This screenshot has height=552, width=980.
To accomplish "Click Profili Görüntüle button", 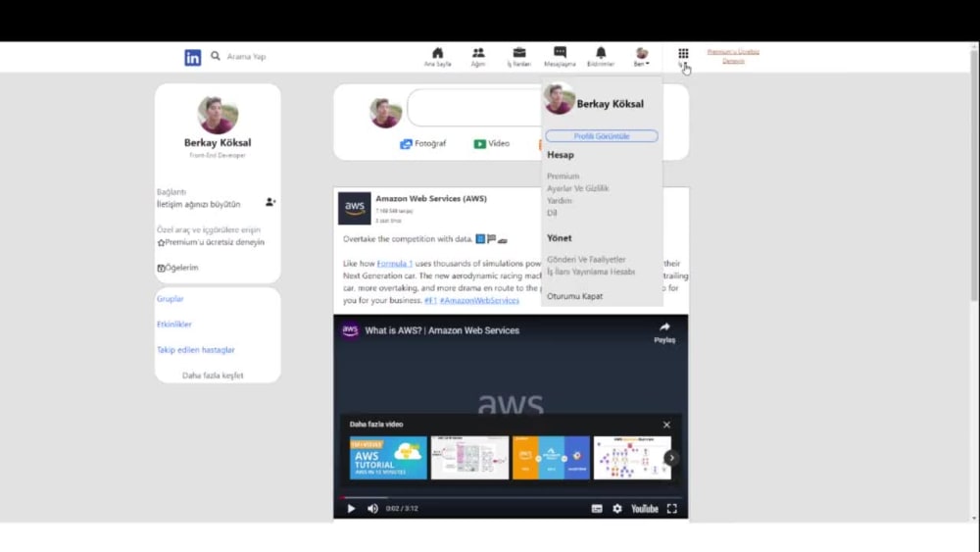I will click(x=602, y=136).
